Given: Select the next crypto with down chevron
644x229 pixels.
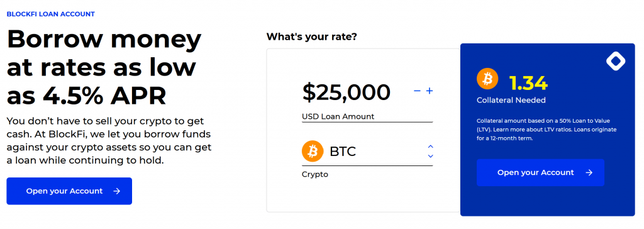Looking at the screenshot, I should point(430,156).
